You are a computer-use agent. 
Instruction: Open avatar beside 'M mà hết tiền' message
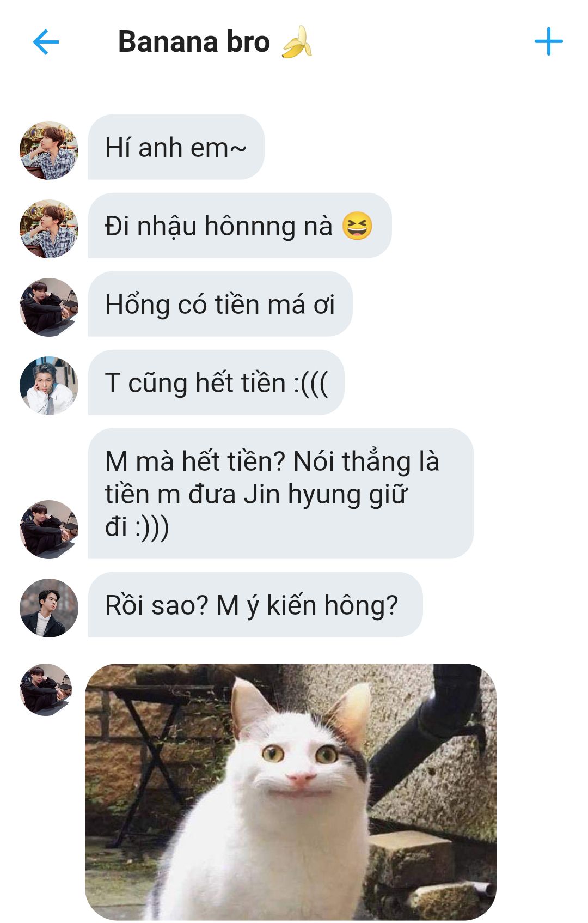49,530
